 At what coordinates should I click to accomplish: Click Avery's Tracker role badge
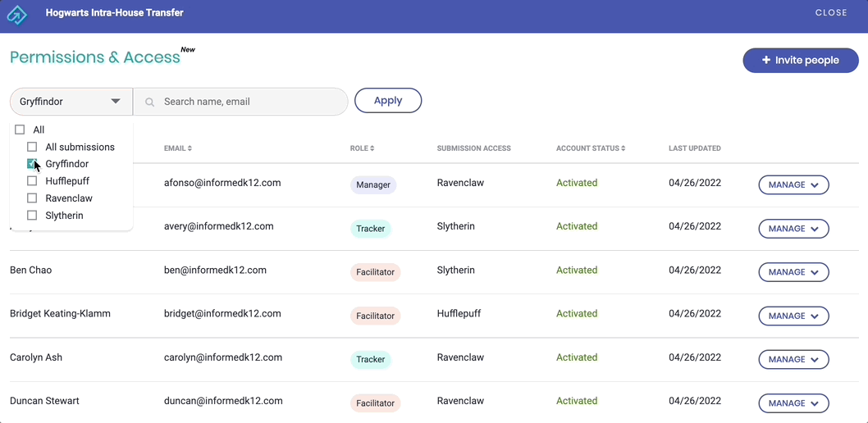coord(370,229)
